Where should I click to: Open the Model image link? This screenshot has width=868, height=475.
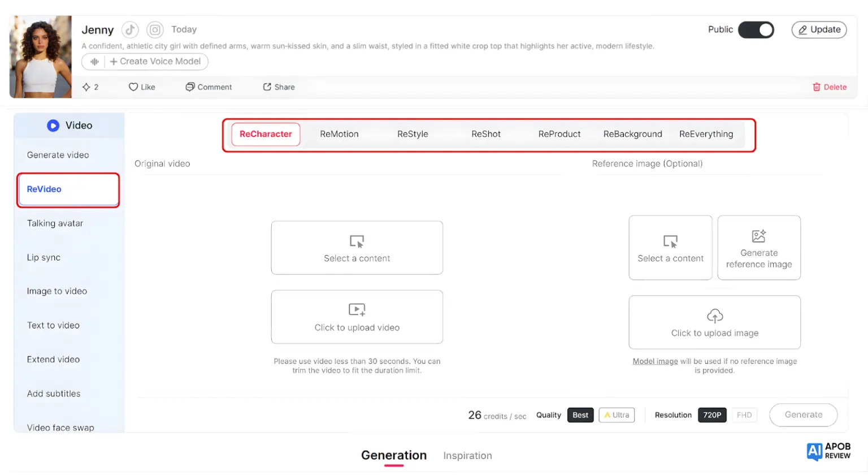point(655,361)
